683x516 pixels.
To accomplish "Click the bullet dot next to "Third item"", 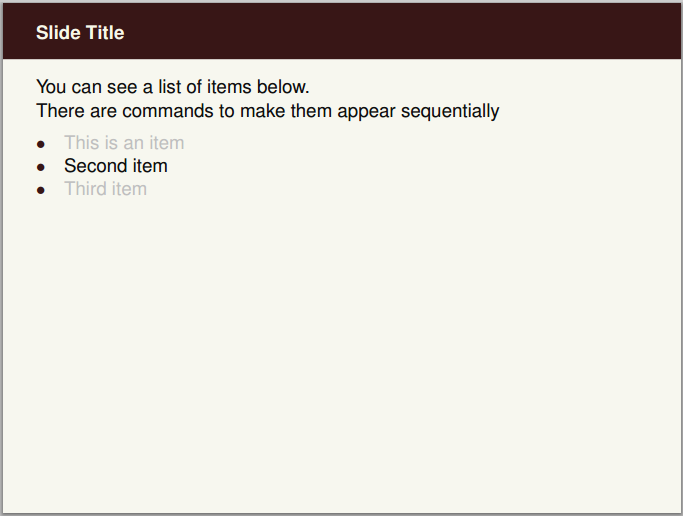I will [41, 190].
